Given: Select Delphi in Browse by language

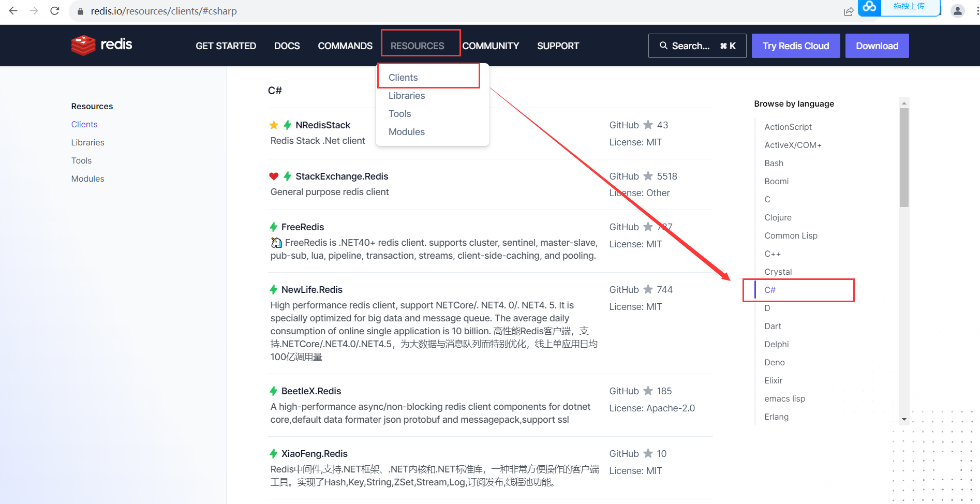Looking at the screenshot, I should pos(777,344).
